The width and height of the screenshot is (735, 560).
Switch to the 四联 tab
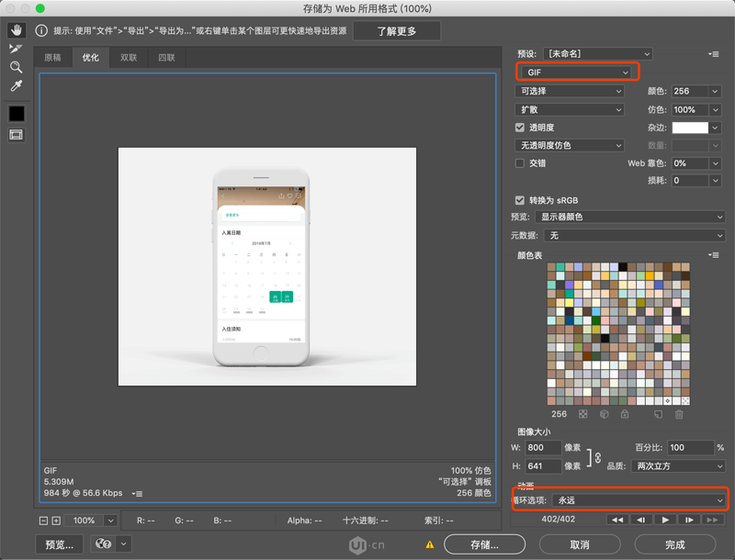[x=166, y=58]
